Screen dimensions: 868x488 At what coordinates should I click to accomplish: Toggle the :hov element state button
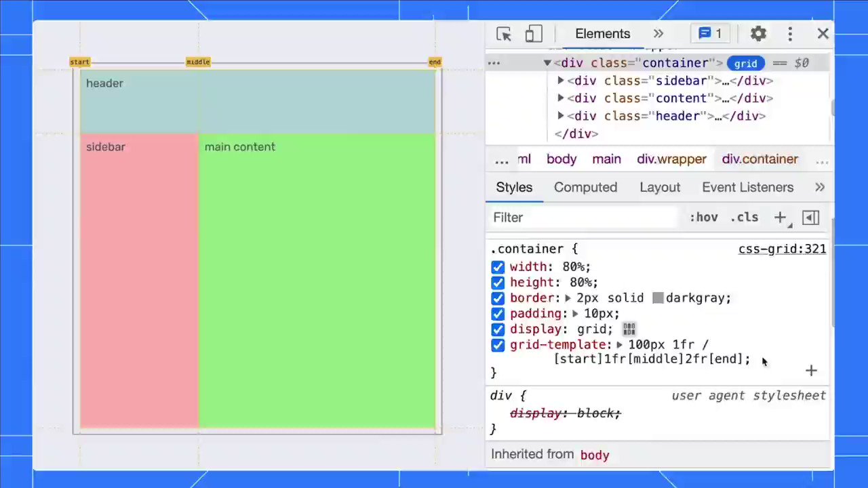pyautogui.click(x=703, y=218)
